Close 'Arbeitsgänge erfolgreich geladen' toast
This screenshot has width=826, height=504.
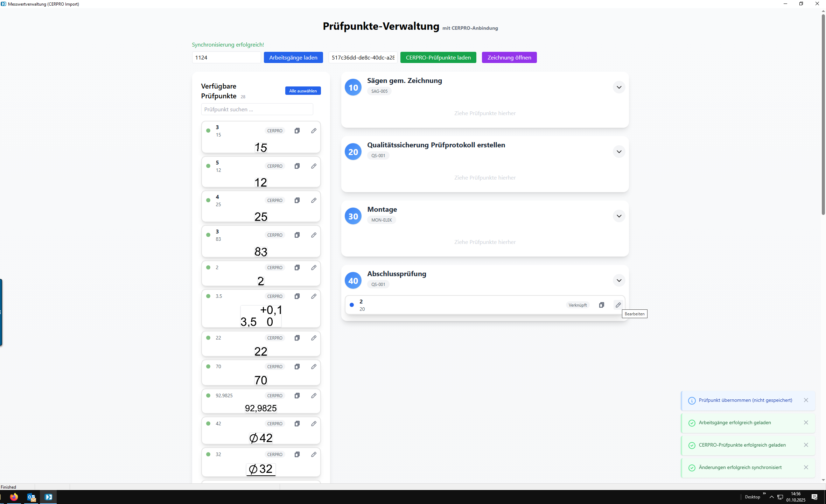(806, 422)
